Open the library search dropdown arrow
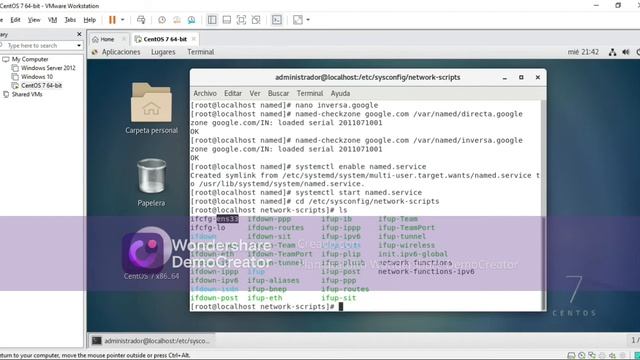 click(x=79, y=45)
